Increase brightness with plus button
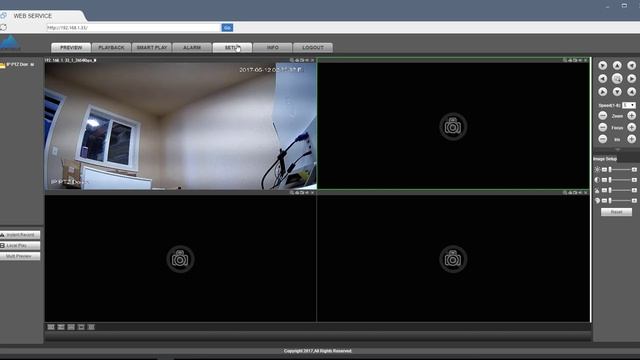The image size is (640, 360). pyautogui.click(x=634, y=169)
